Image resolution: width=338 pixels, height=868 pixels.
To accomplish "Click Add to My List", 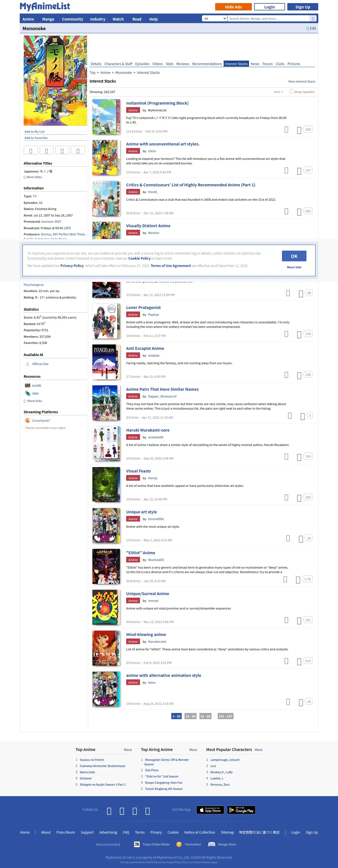I will (x=34, y=132).
